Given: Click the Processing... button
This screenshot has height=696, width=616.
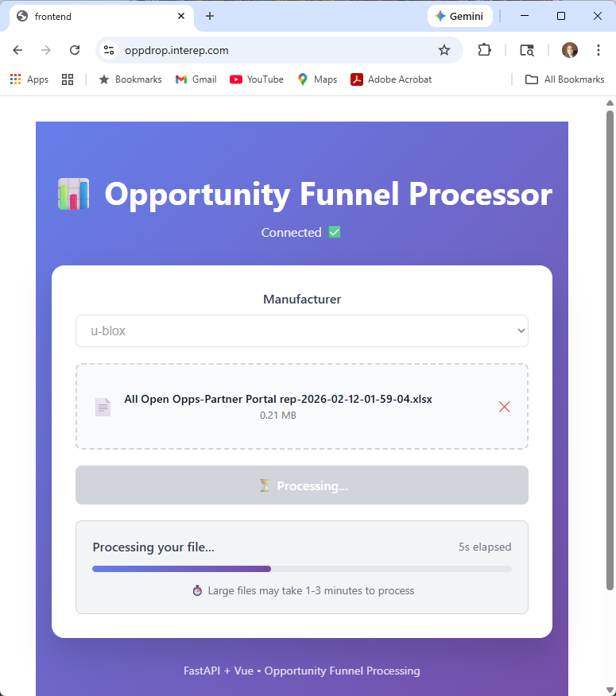Looking at the screenshot, I should pyautogui.click(x=302, y=485).
